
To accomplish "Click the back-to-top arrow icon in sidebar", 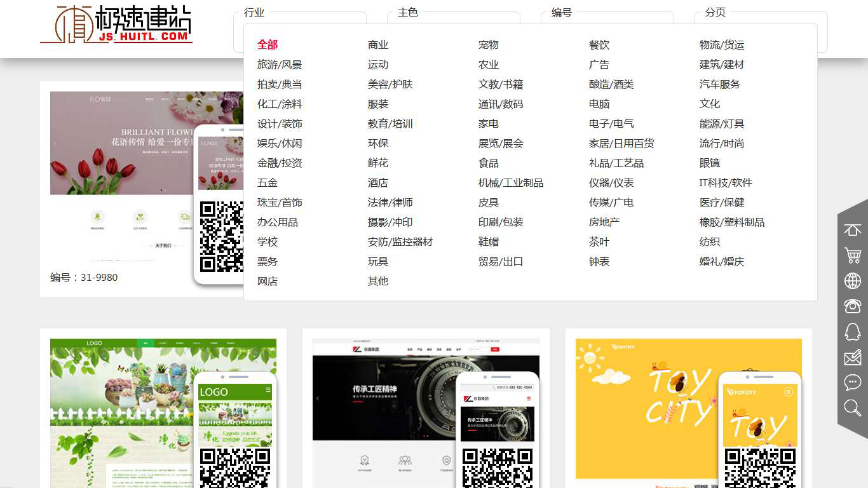I will [853, 230].
